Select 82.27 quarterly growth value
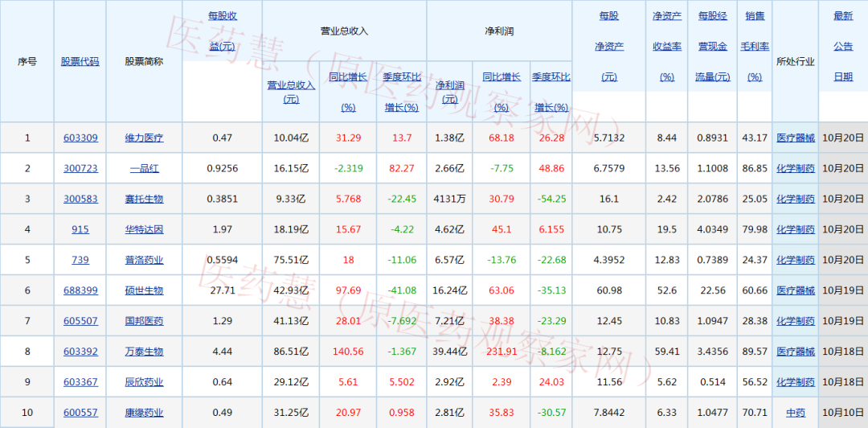868x428 pixels. (x=401, y=168)
